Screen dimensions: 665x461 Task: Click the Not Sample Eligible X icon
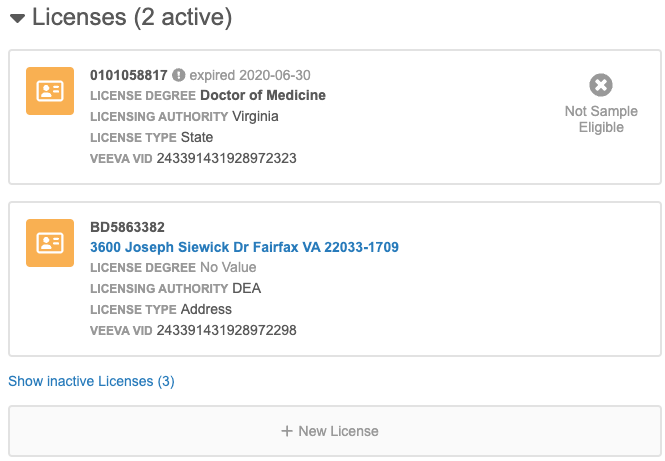[601, 85]
